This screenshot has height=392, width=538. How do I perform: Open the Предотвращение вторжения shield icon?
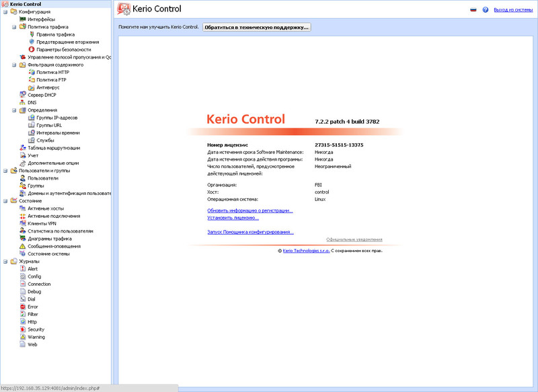click(31, 42)
